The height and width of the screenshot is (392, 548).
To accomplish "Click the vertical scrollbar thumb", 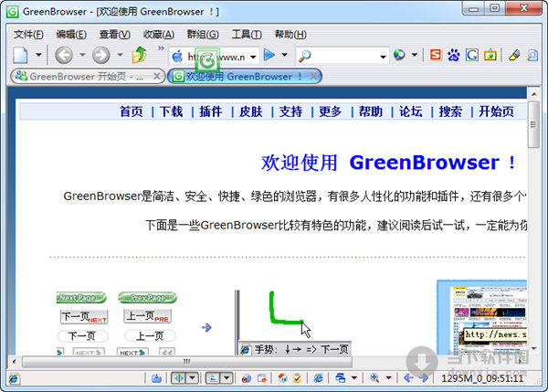I will tap(533, 125).
